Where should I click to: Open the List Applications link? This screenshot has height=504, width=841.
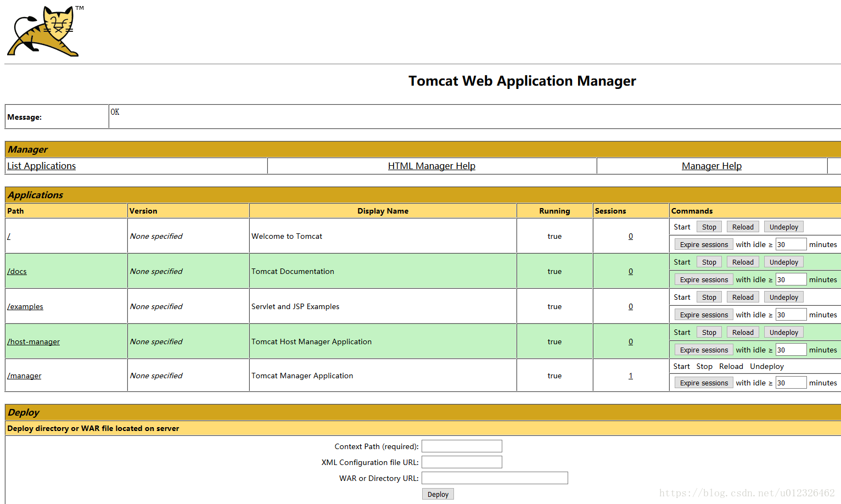coord(42,166)
